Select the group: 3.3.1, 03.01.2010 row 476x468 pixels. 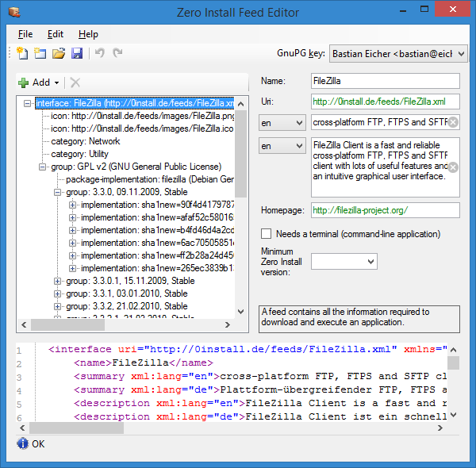coord(127,293)
